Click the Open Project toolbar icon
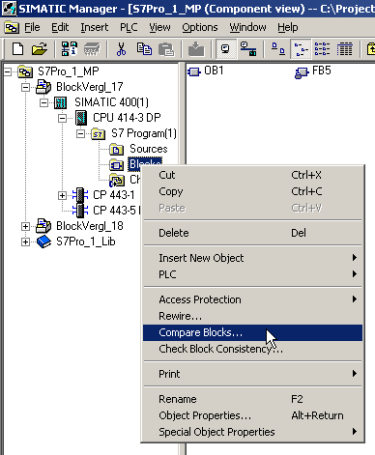The height and width of the screenshot is (455, 375). click(39, 49)
